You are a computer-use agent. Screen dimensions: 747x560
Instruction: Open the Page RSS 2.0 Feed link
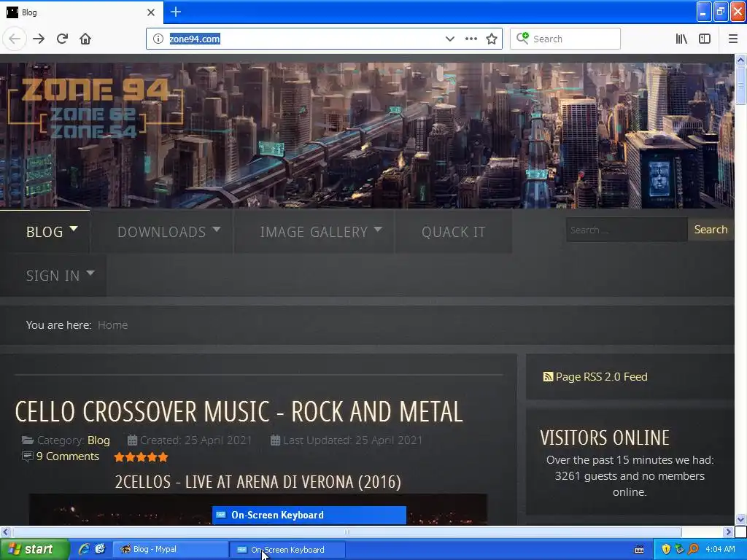pyautogui.click(x=601, y=377)
